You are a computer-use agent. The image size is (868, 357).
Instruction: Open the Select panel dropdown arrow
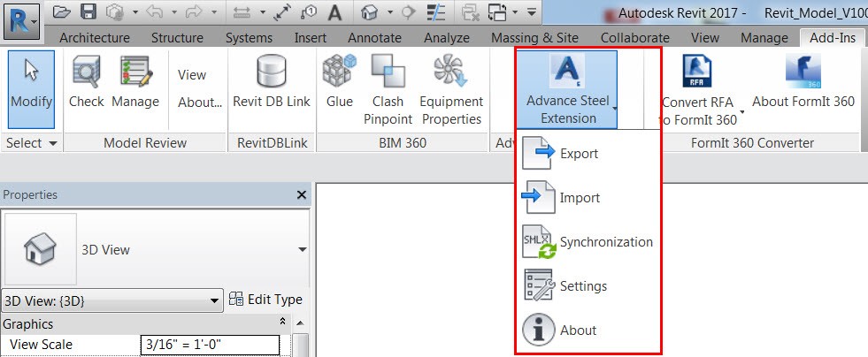53,144
